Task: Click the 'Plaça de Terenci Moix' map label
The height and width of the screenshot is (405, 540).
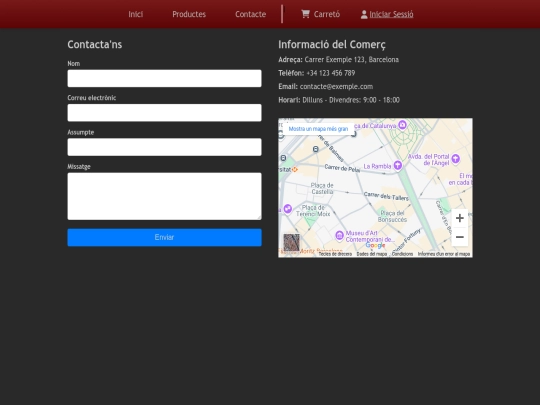Action: coord(313,211)
